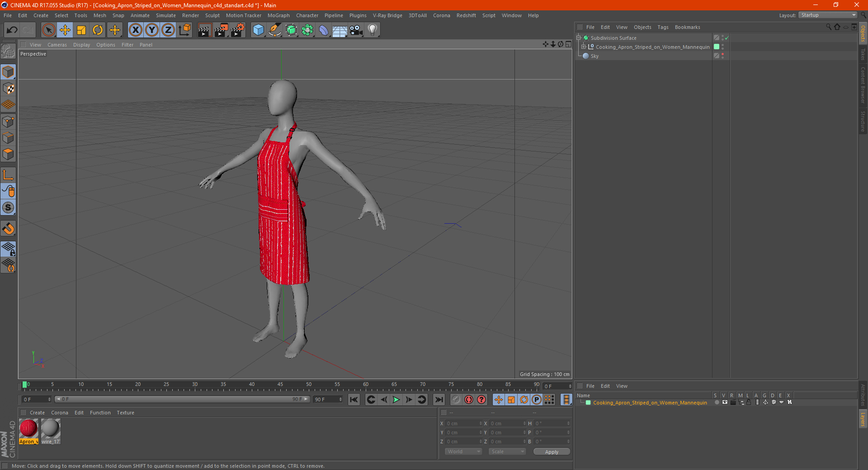The image size is (868, 470).
Task: Open the Deformer objects palette
Action: (x=324, y=30)
